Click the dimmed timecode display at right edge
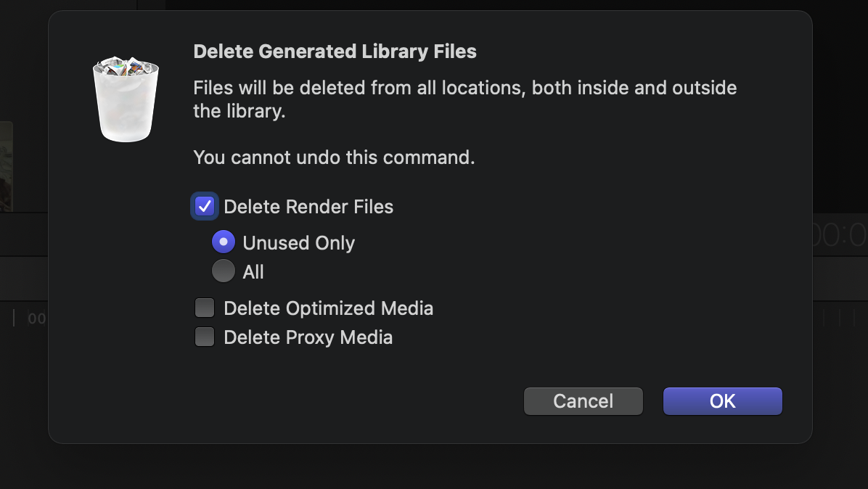 coord(840,234)
